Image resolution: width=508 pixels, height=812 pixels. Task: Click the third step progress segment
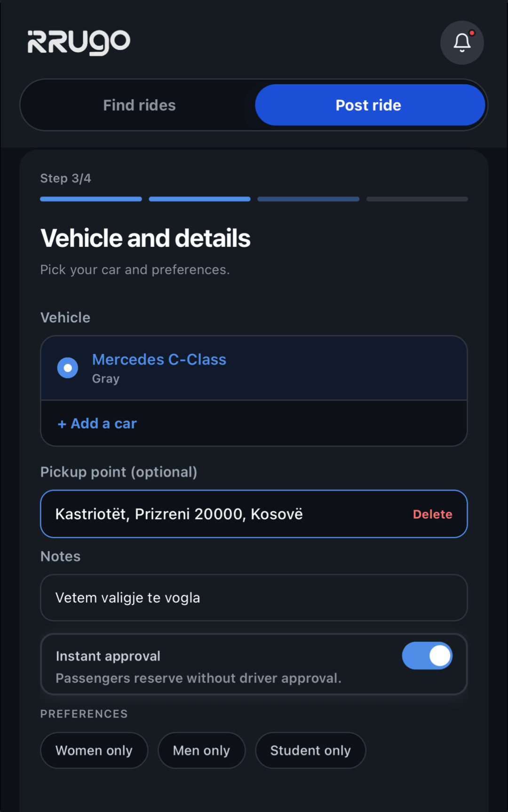[309, 199]
